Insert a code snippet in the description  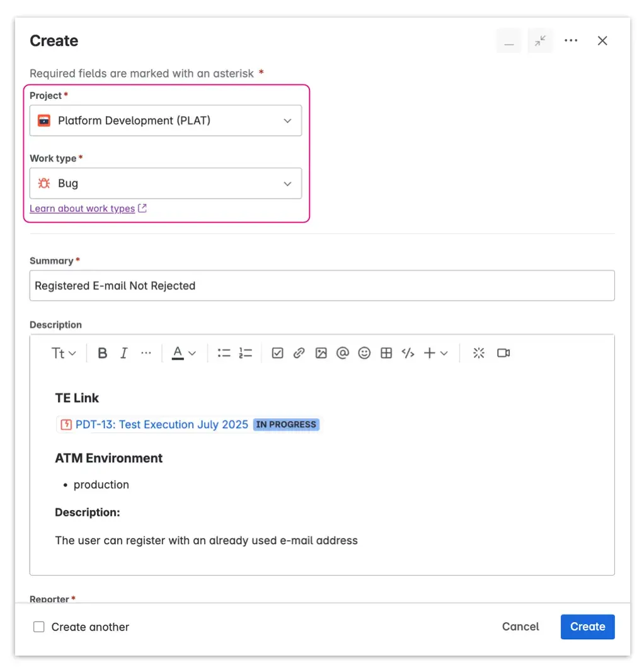pos(408,353)
